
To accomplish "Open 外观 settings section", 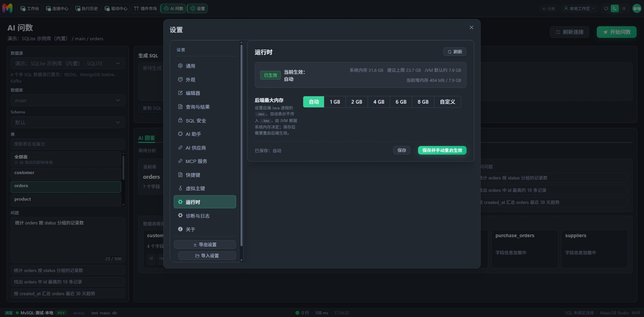I will tap(205, 80).
